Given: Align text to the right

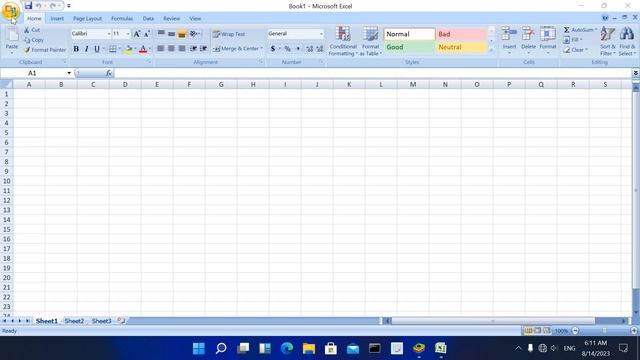Looking at the screenshot, I should tap(182, 49).
